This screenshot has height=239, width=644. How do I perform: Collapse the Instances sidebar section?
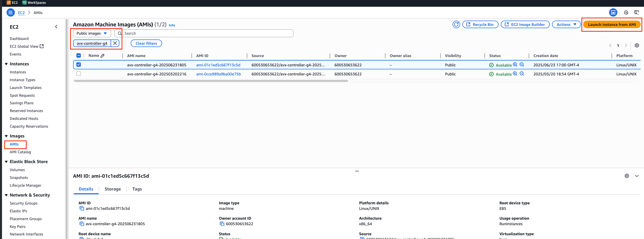(6, 64)
